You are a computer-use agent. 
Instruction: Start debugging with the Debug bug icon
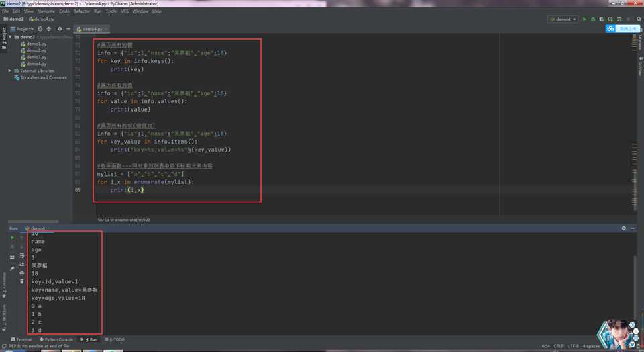point(593,19)
